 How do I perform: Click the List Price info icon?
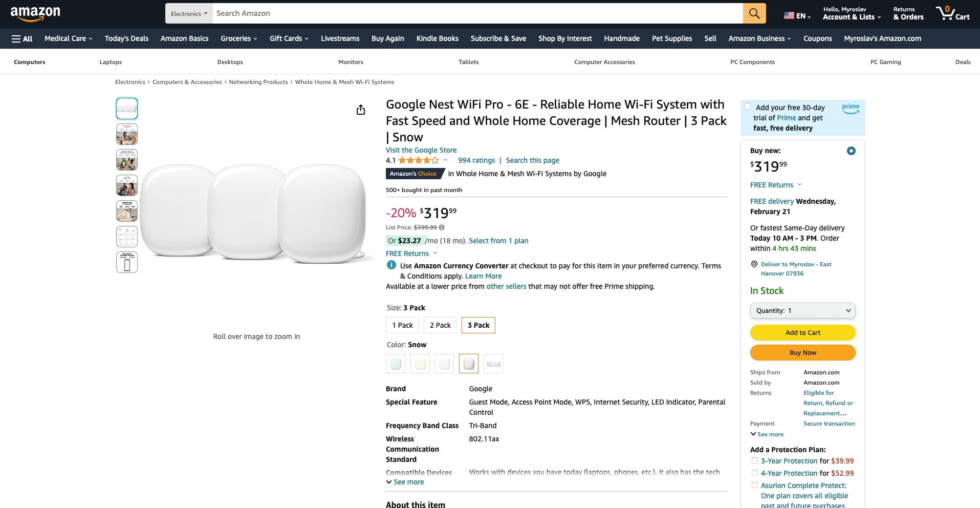442,227
